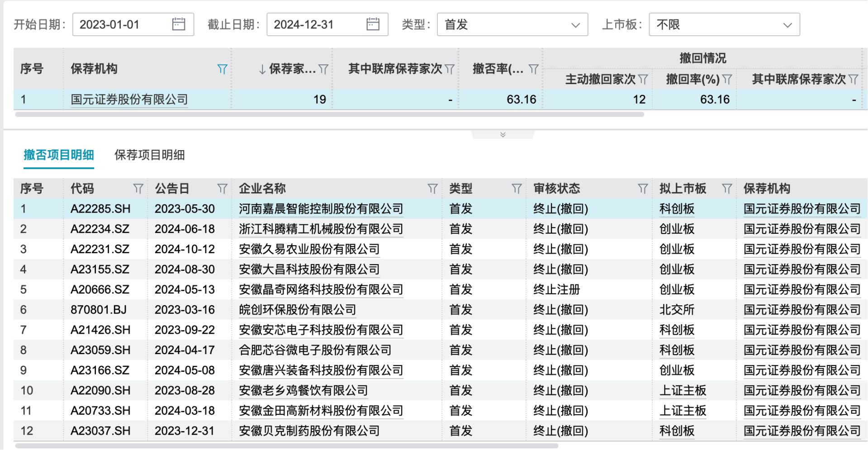Screen dimensions: 868x450
Task: Switch to the 保荐项目明细 tab
Action: pyautogui.click(x=149, y=155)
